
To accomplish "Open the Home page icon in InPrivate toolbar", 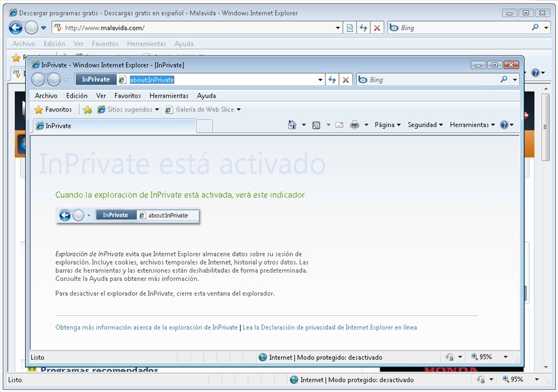I will (x=292, y=125).
